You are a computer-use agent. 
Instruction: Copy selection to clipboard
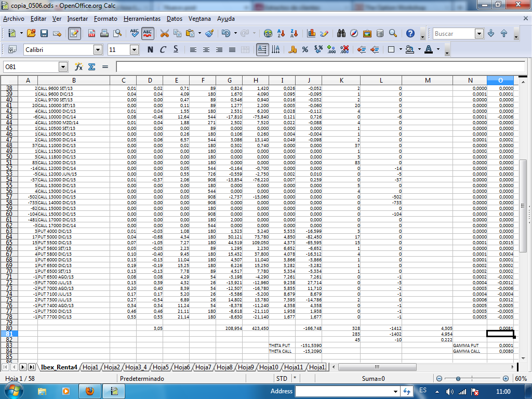pos(177,33)
